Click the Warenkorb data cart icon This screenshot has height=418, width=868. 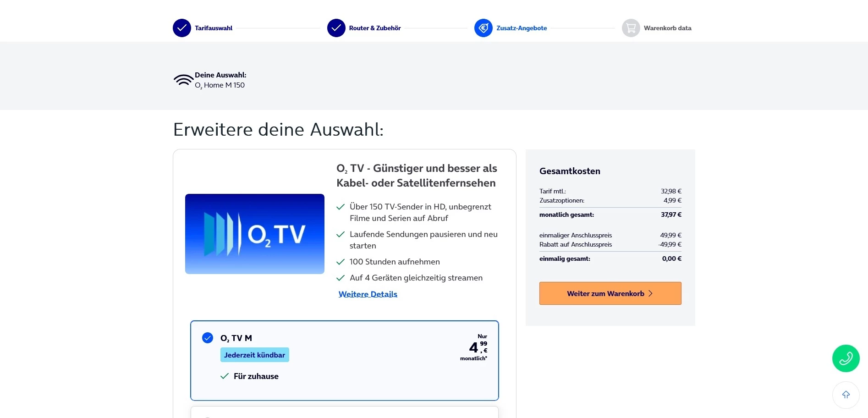631,28
